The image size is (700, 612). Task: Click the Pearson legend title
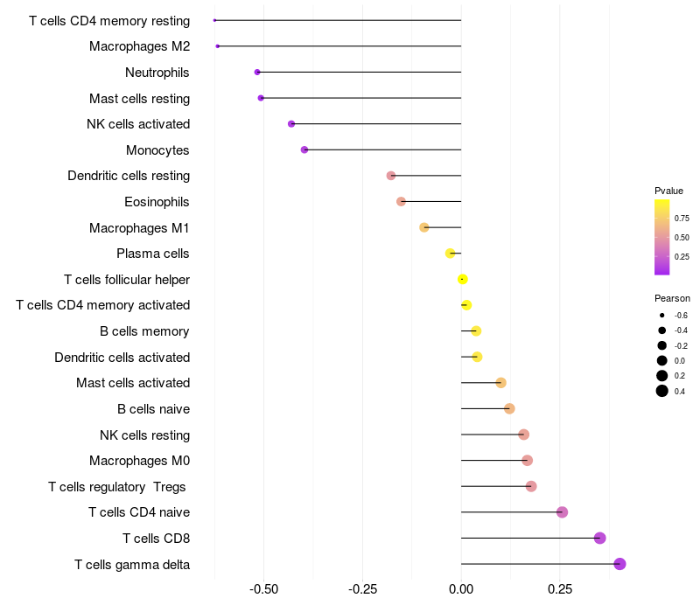click(672, 298)
